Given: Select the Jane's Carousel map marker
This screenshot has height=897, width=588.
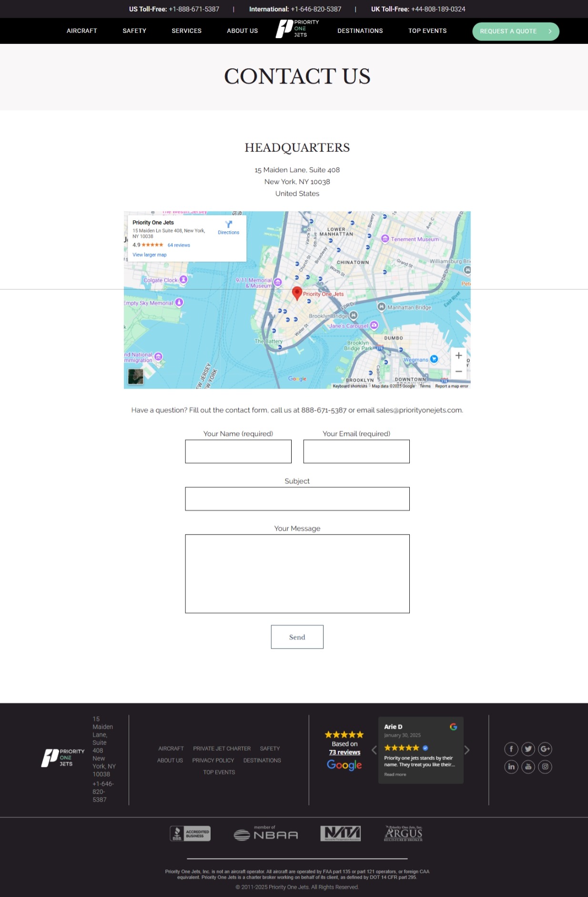Looking at the screenshot, I should click(375, 325).
